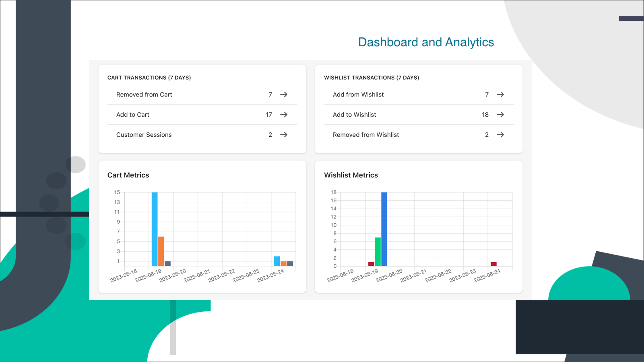Select the Add to Wishlist row
Image resolution: width=644 pixels, height=362 pixels.
[x=354, y=115]
